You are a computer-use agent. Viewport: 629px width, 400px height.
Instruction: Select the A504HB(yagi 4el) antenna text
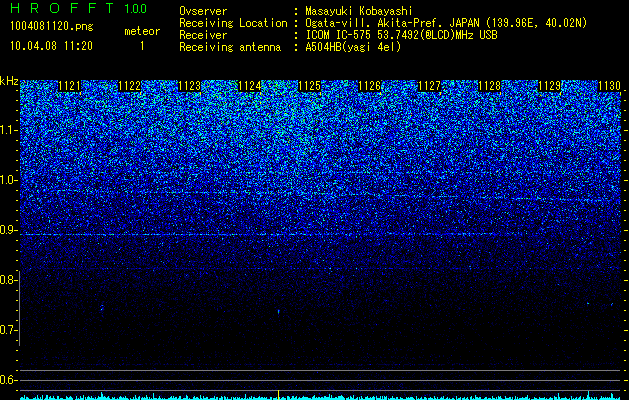pyautogui.click(x=353, y=47)
